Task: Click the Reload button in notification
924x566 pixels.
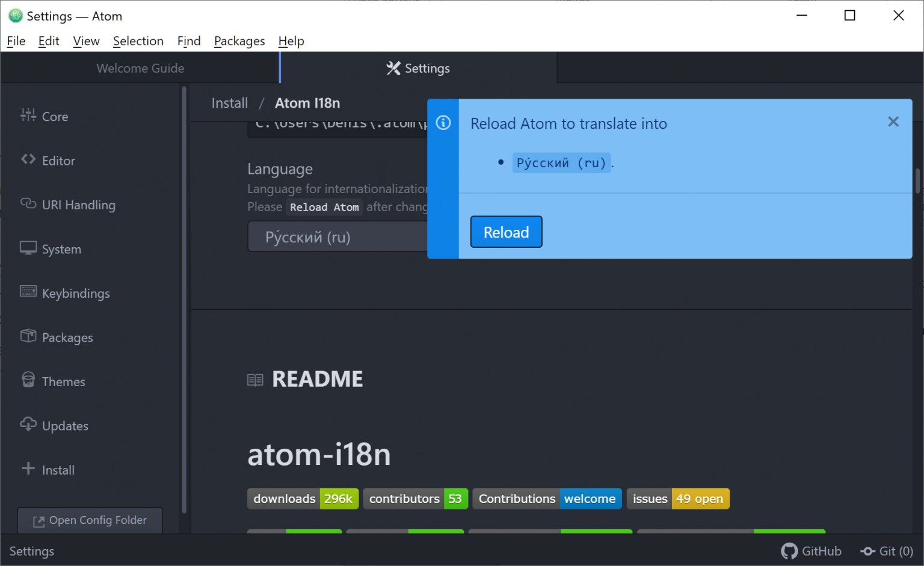Action: [x=506, y=232]
